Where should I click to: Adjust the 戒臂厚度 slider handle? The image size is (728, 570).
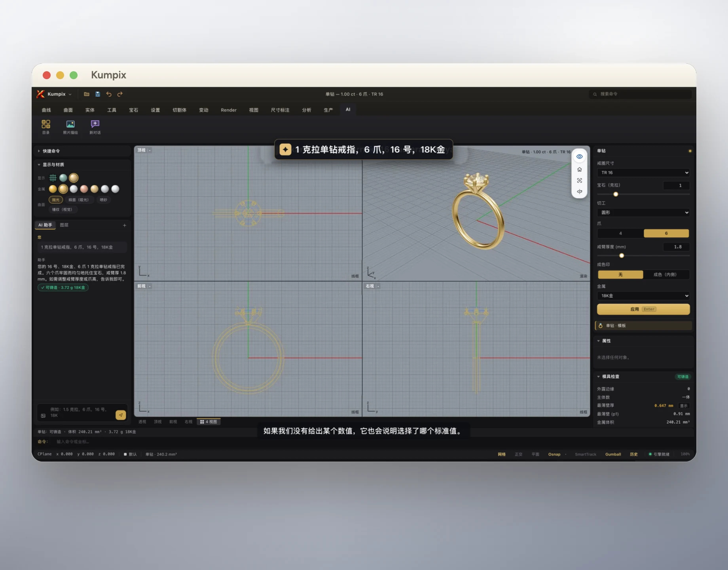click(x=622, y=256)
